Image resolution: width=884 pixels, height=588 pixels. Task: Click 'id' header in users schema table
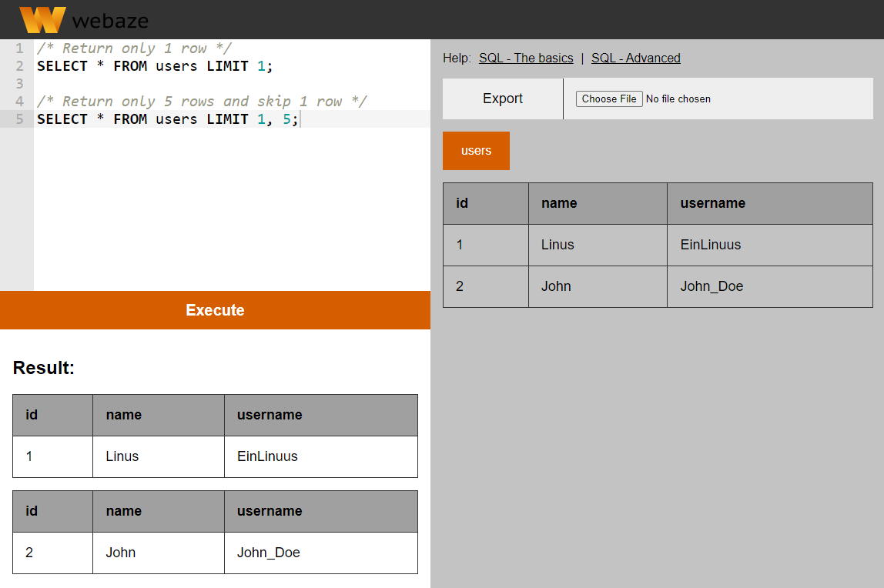pyautogui.click(x=486, y=203)
